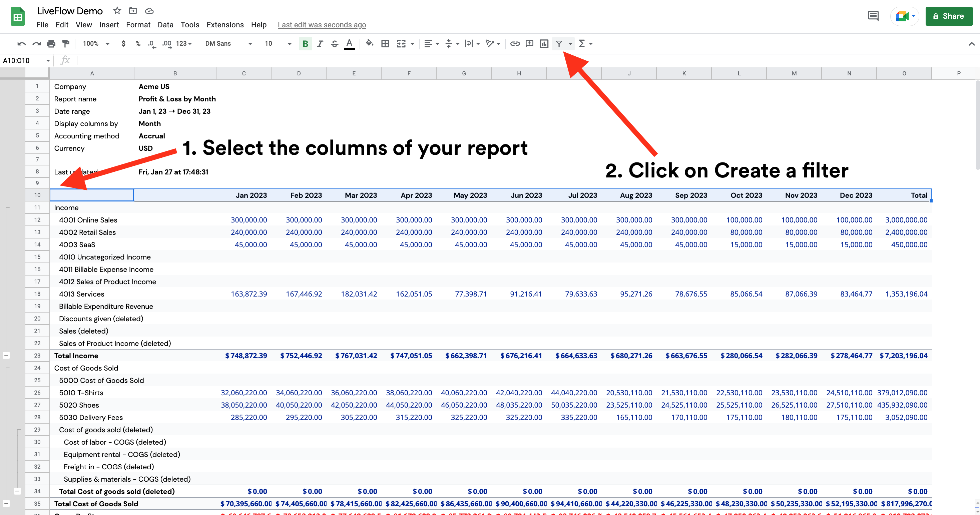This screenshot has height=515, width=980.
Task: Rename the LiveFlow Demo title
Action: pyautogui.click(x=70, y=11)
